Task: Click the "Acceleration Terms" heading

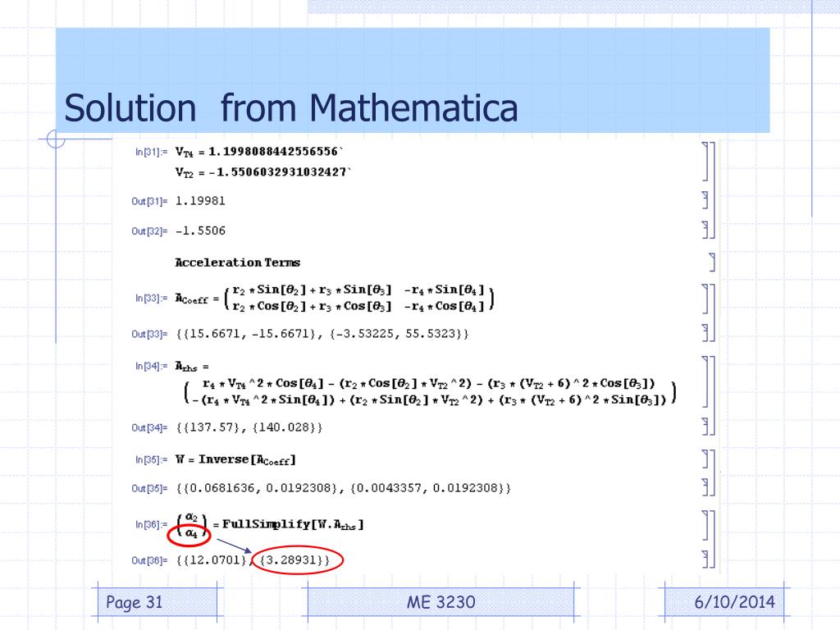Action: click(237, 262)
